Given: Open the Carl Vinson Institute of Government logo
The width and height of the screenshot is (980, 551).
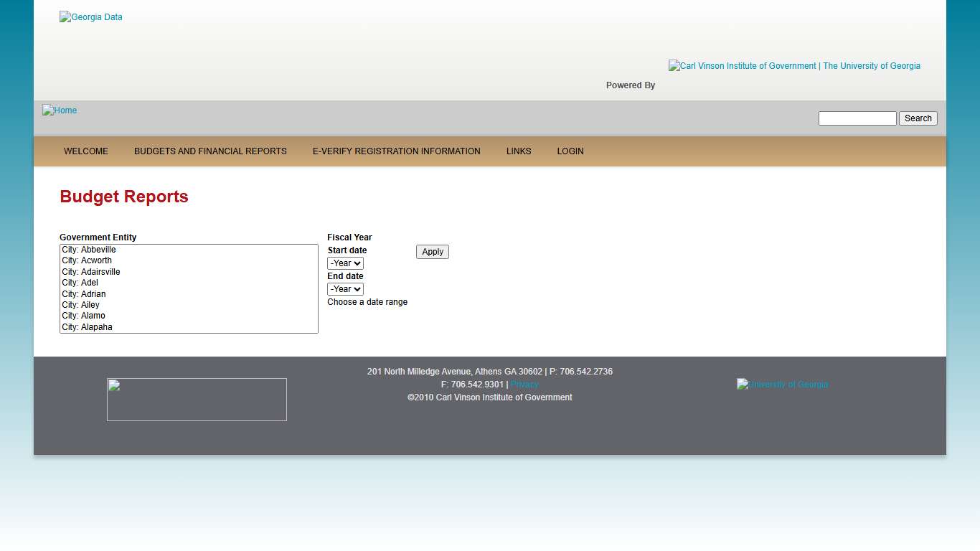Looking at the screenshot, I should pos(794,66).
